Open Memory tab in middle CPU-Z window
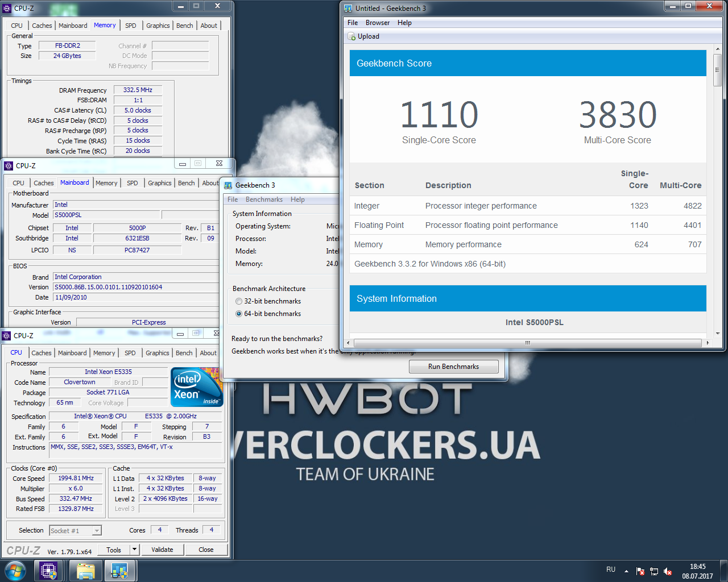Image resolution: width=728 pixels, height=582 pixels. [106, 183]
